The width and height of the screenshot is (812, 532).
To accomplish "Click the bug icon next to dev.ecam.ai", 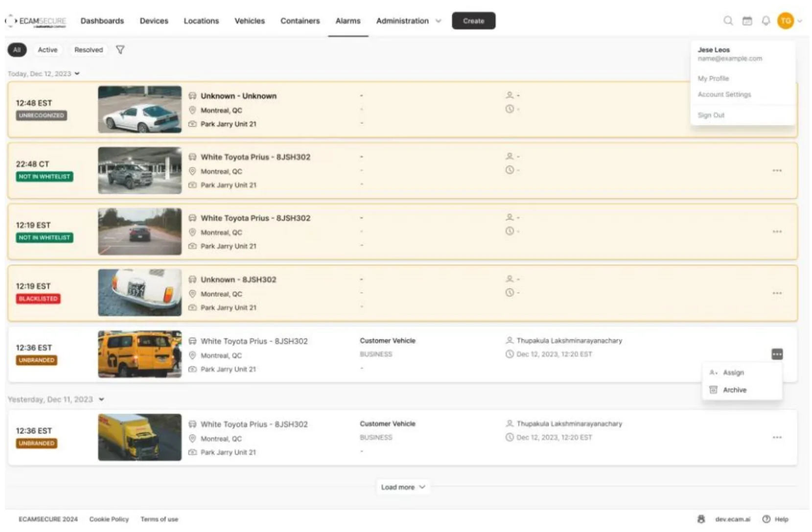I will pos(701,519).
